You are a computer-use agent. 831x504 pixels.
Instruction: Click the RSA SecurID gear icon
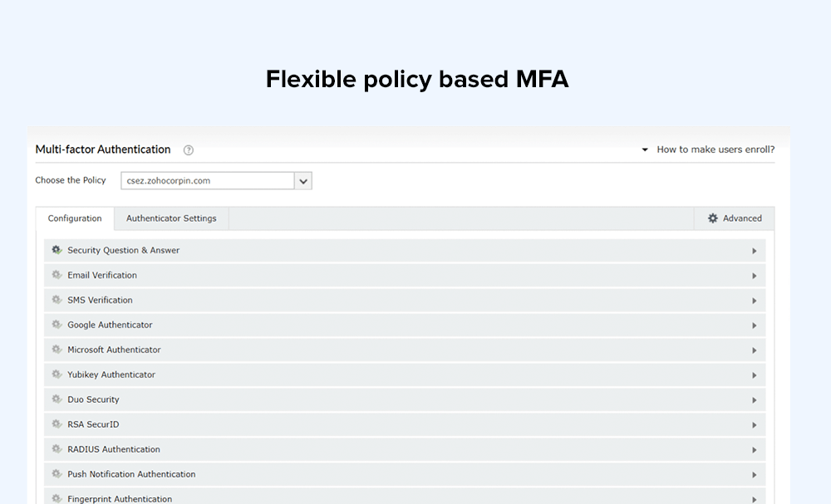coord(57,424)
